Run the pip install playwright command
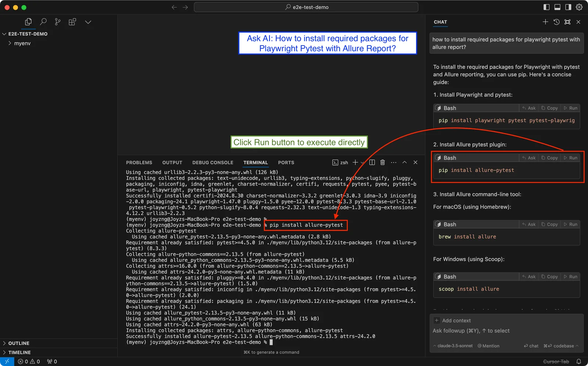 pos(571,108)
